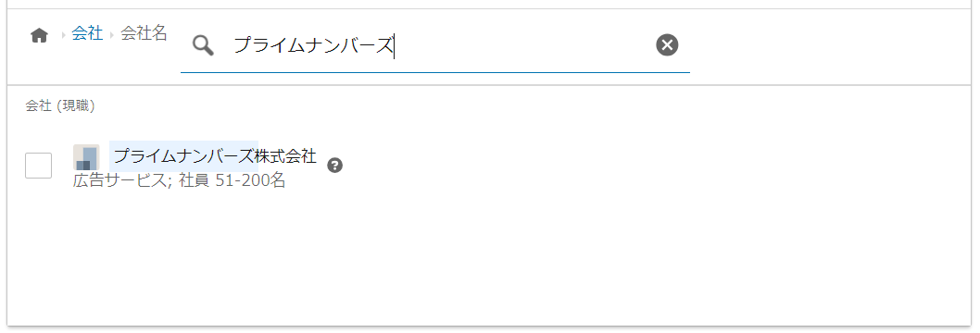The width and height of the screenshot is (980, 333).
Task: Open the question mark help icon
Action: 335,166
